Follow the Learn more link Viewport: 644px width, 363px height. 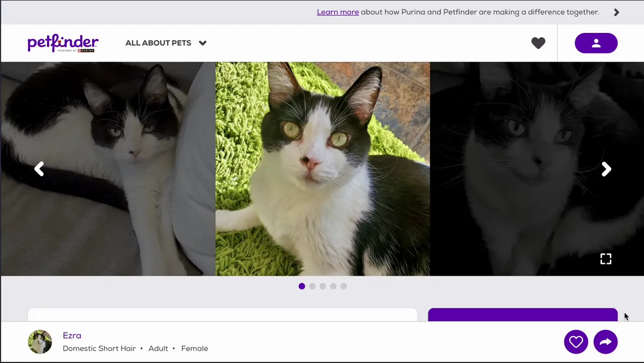pyautogui.click(x=338, y=12)
